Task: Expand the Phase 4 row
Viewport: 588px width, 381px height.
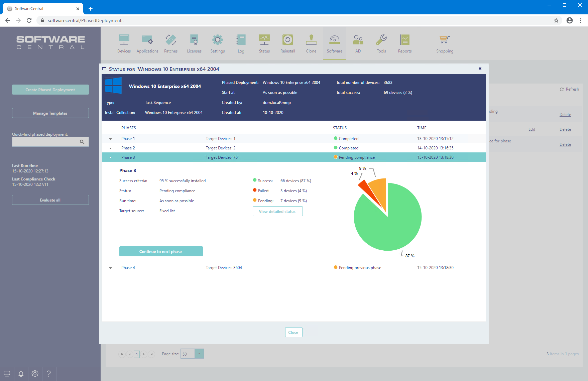Action: pyautogui.click(x=110, y=268)
